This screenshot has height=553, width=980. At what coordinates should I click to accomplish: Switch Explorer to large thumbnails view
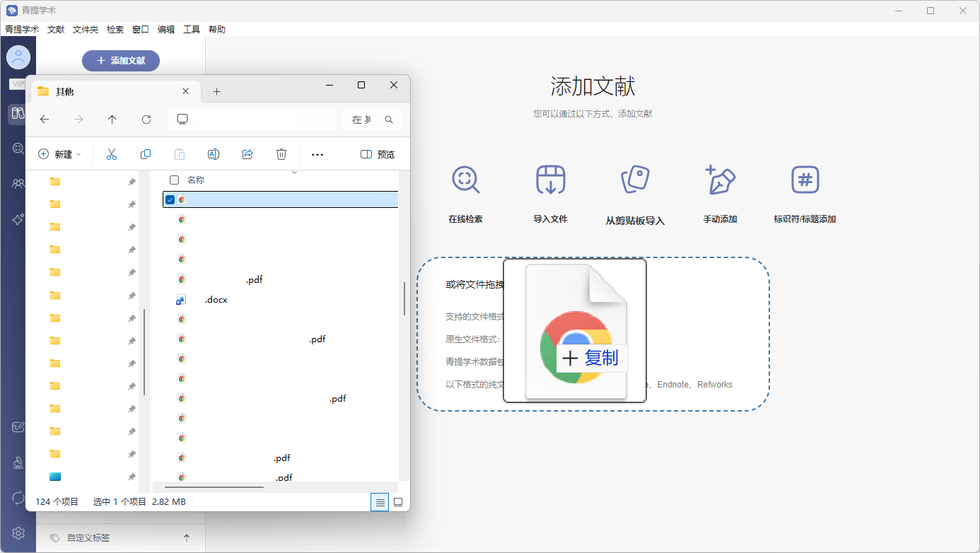(x=398, y=502)
